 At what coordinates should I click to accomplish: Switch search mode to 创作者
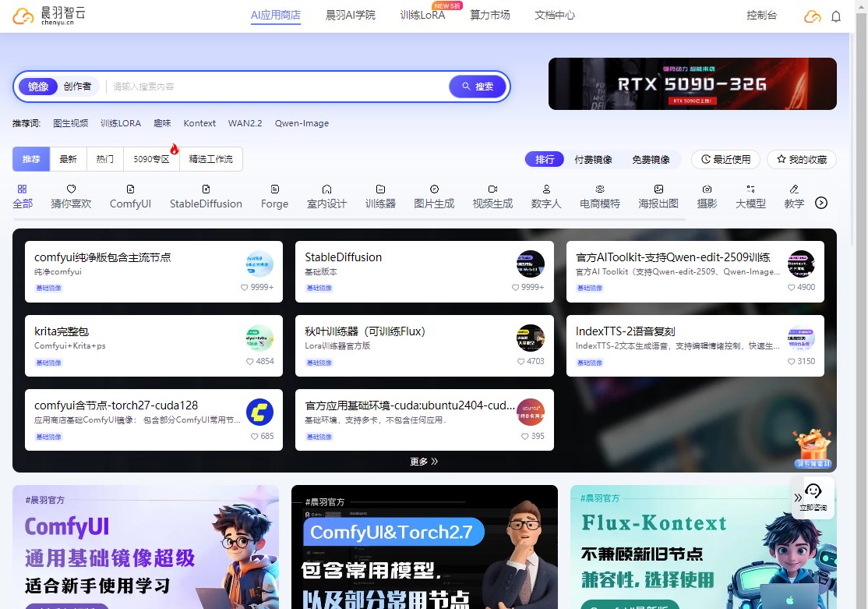77,87
